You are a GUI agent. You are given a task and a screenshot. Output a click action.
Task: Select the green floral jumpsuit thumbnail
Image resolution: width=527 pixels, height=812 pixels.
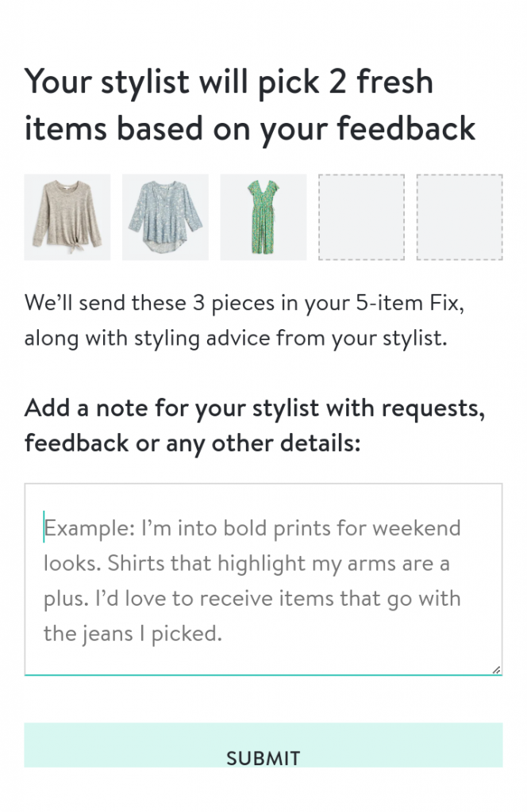click(x=263, y=217)
